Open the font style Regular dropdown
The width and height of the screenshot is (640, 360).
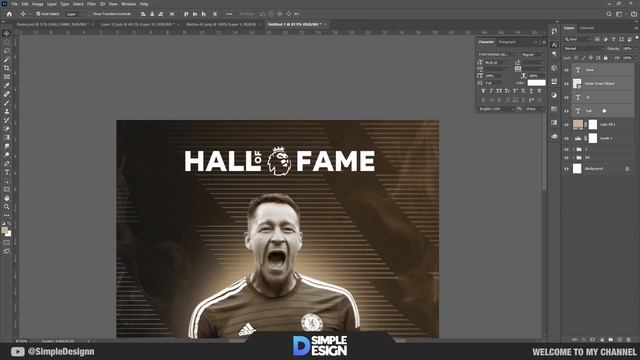533,54
